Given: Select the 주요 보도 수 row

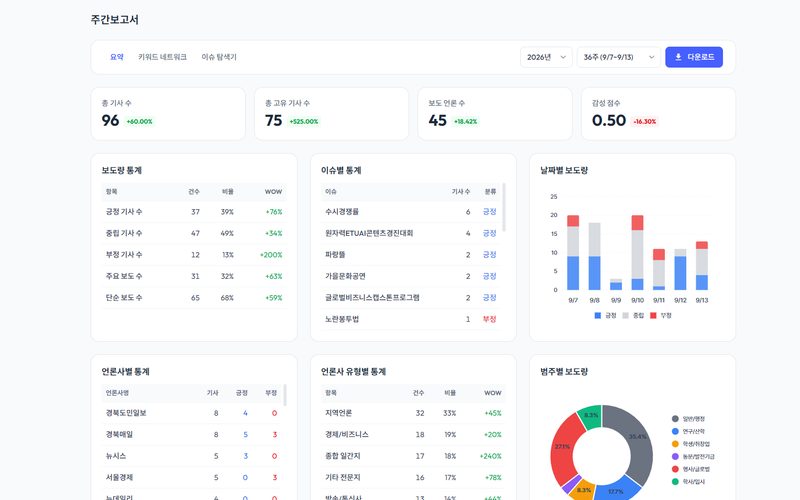Looking at the screenshot, I should click(194, 276).
